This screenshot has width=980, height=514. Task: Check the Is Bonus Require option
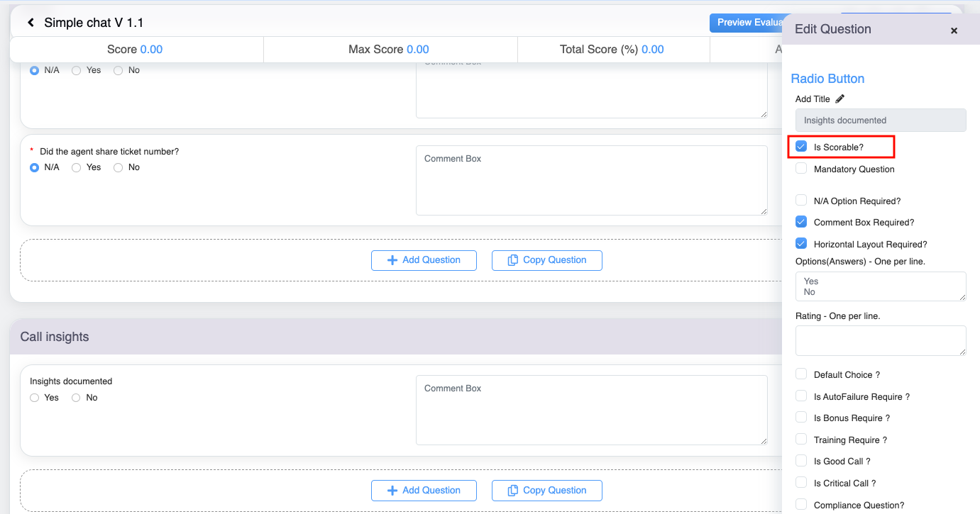tap(801, 418)
